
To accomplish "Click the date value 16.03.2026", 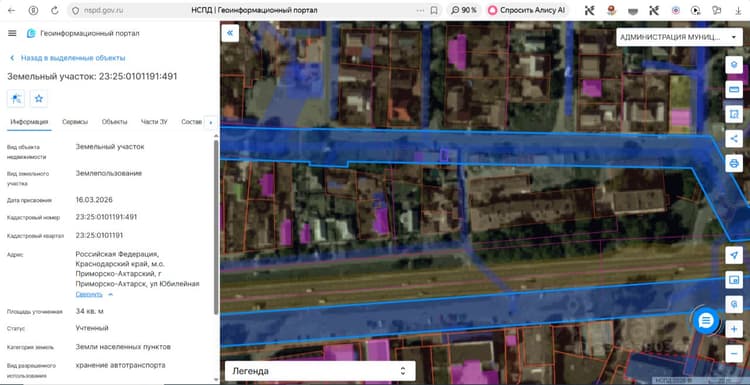I will pos(94,200).
